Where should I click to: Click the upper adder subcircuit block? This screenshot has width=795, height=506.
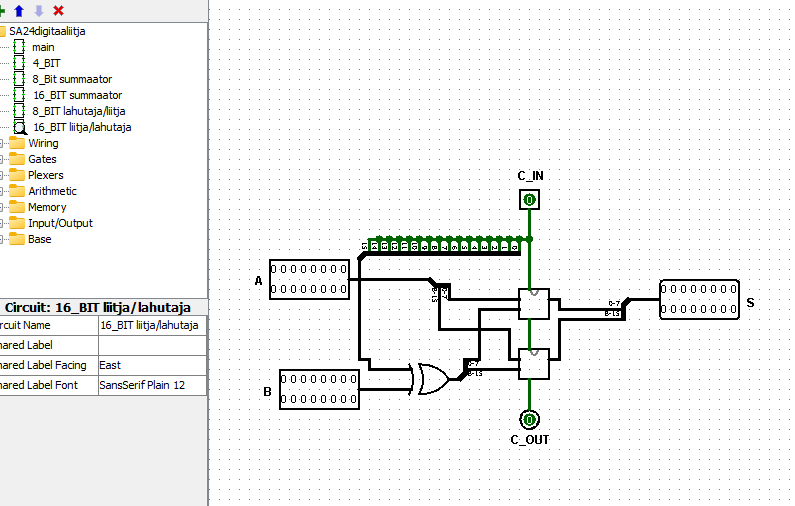click(534, 304)
